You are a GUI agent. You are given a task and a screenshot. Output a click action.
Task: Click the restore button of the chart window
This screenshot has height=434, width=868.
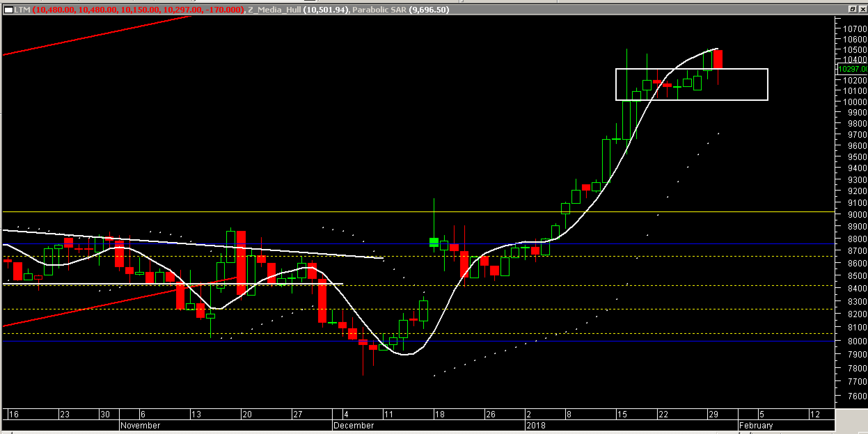pos(852,9)
